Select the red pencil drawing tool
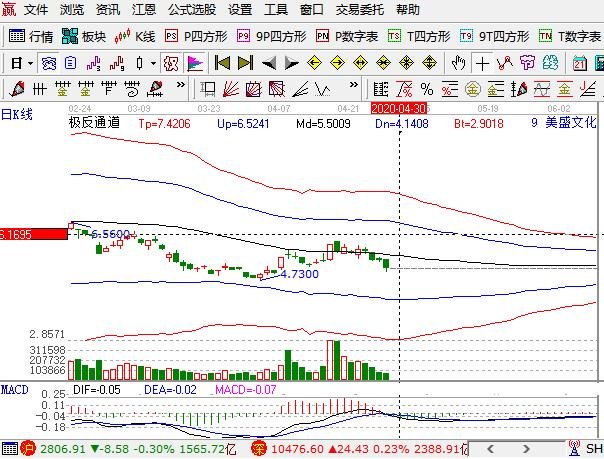The image size is (604, 459). coord(17,89)
